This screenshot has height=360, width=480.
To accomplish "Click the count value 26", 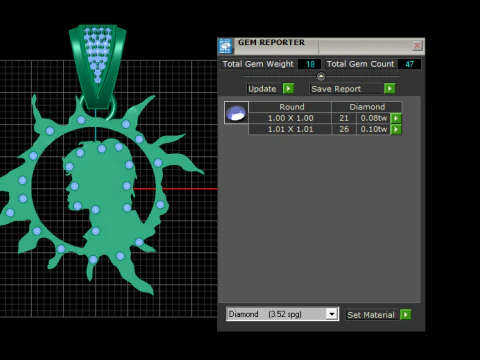I will tap(344, 129).
